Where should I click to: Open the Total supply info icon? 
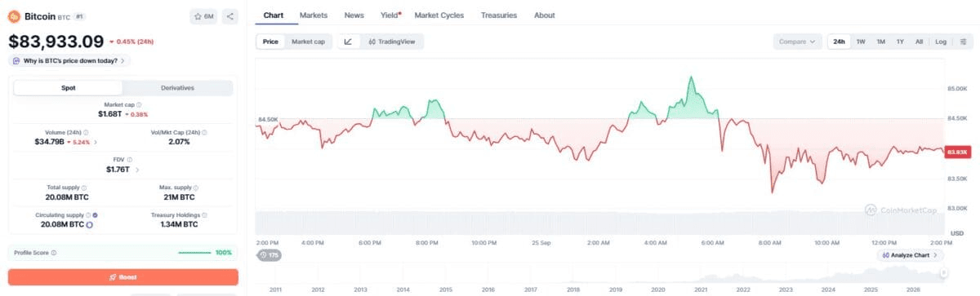click(85, 188)
